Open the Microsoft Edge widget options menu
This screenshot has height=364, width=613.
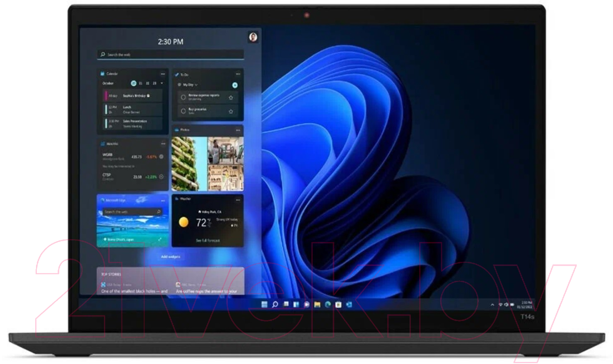point(163,200)
